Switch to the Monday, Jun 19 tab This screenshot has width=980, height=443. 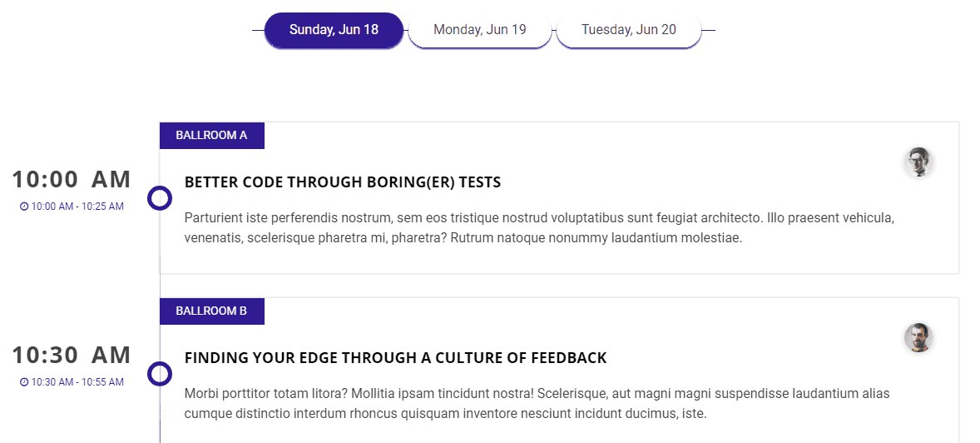(x=479, y=30)
